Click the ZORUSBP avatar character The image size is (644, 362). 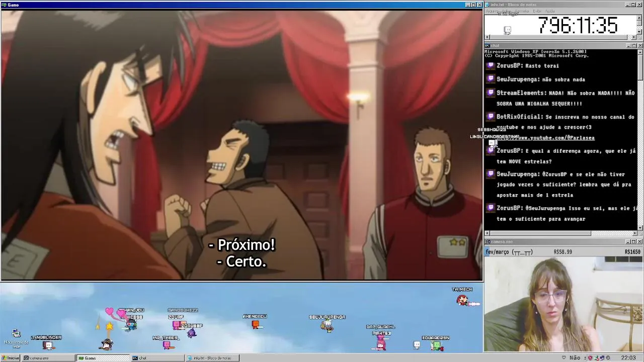coord(191,332)
